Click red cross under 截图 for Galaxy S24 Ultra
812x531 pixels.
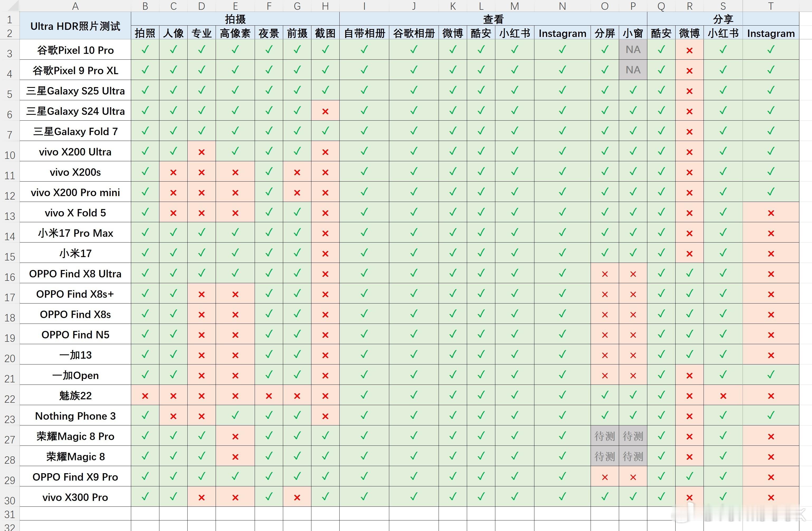(325, 111)
